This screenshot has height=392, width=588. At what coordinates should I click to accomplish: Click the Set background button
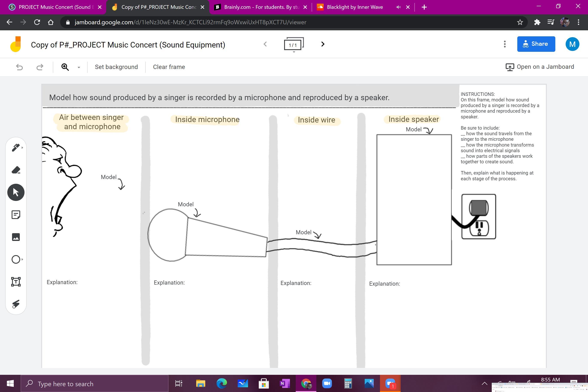[116, 67]
